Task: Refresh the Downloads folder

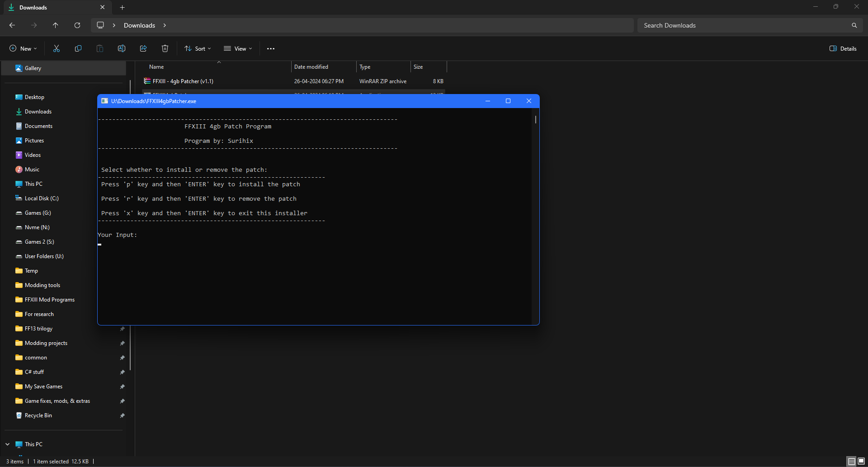Action: (x=77, y=25)
